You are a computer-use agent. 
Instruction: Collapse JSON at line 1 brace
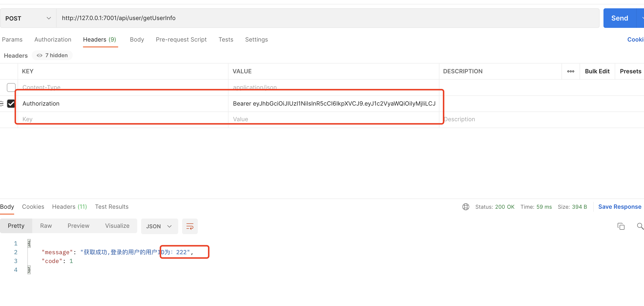point(29,243)
